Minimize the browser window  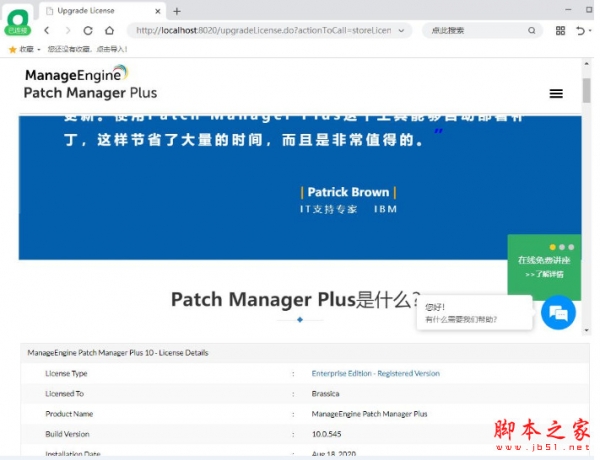coord(568,10)
